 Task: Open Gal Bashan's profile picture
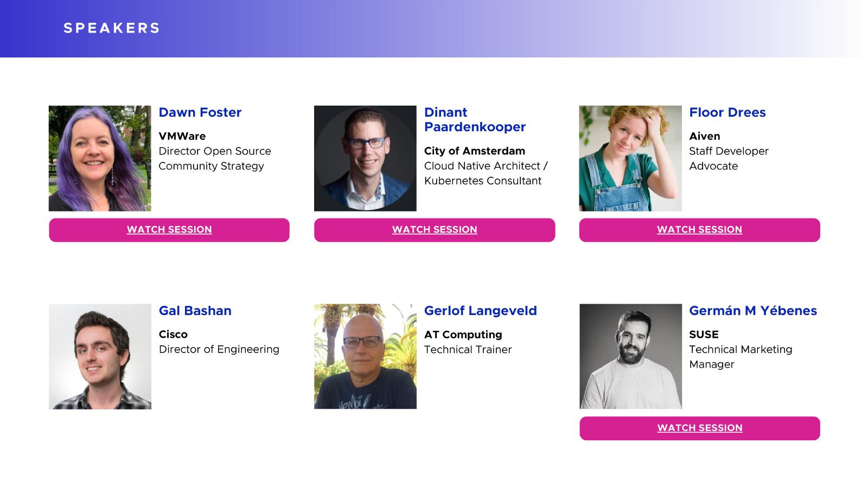(x=100, y=356)
